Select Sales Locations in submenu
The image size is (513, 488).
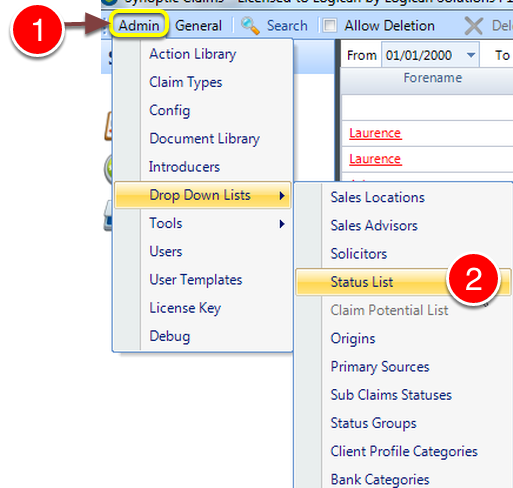tap(403, 197)
